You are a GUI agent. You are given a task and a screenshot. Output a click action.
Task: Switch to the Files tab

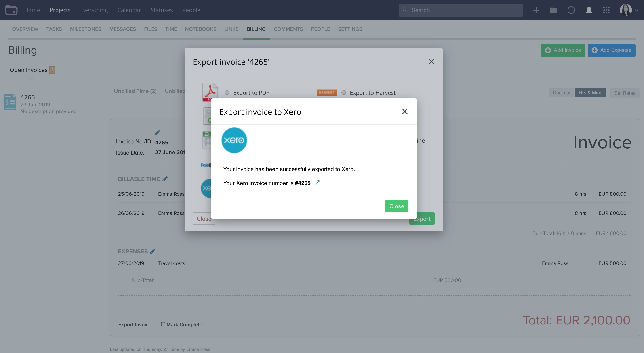tap(151, 29)
